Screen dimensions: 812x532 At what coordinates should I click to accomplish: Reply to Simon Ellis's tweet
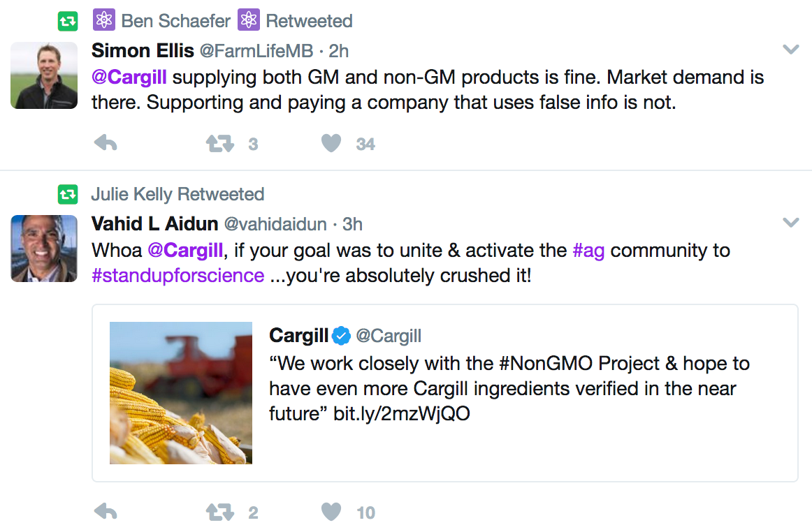point(106,144)
